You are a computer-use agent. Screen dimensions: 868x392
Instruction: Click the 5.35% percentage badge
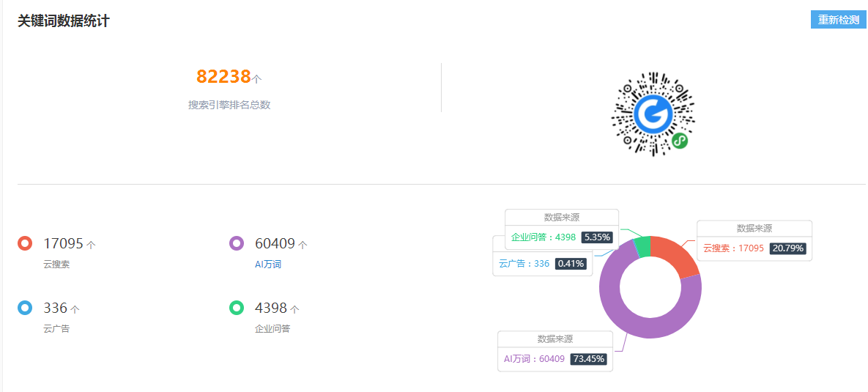pos(597,237)
